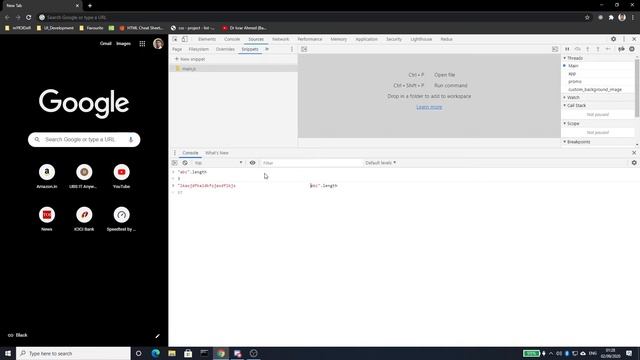The width and height of the screenshot is (640, 360).
Task: Toggle deactivate breakpoints icon
Action: pos(621,49)
